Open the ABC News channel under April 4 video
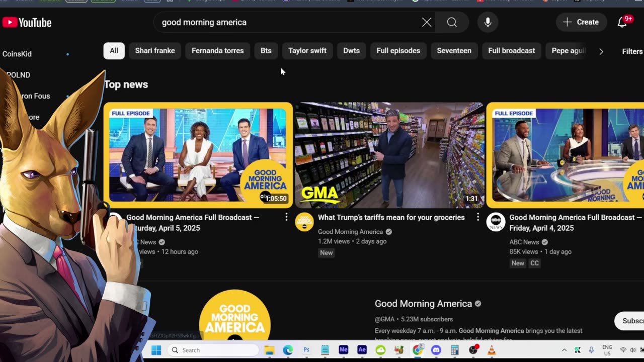This screenshot has height=362, width=644. click(x=524, y=242)
